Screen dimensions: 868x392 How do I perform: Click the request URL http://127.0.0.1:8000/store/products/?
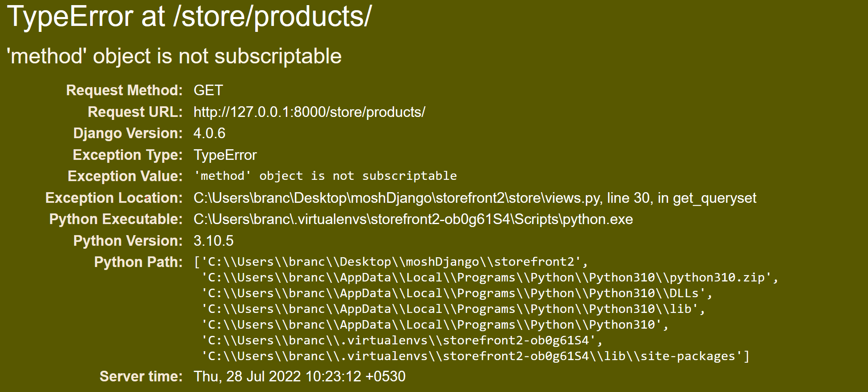click(x=309, y=112)
